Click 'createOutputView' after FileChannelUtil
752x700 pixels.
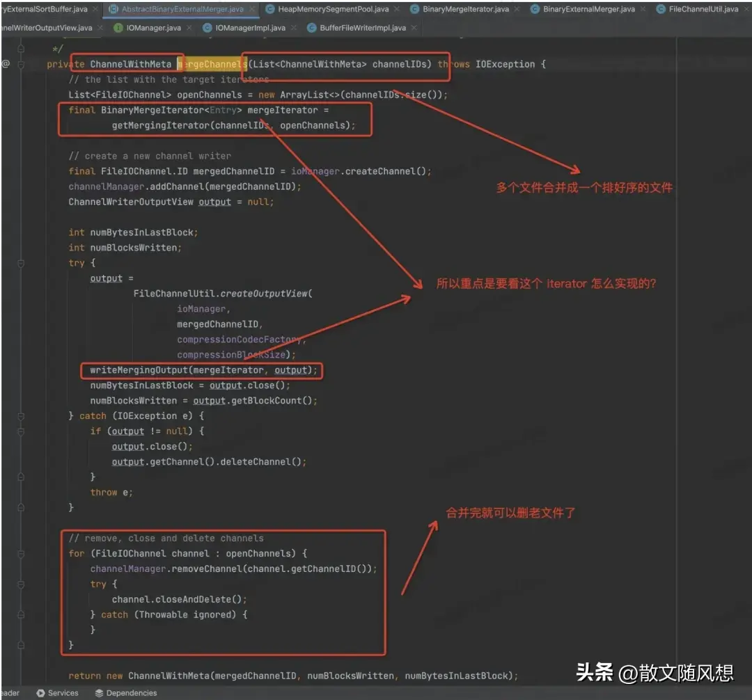(x=265, y=294)
